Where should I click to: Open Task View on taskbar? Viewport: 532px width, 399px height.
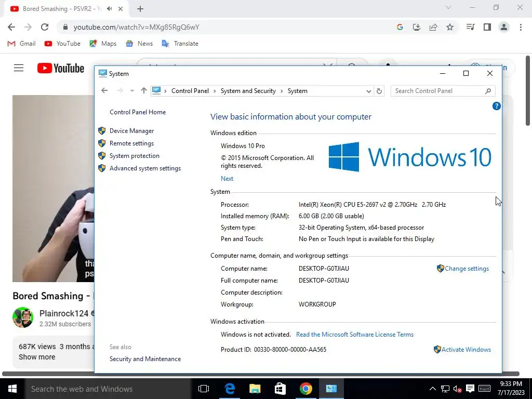(x=204, y=389)
